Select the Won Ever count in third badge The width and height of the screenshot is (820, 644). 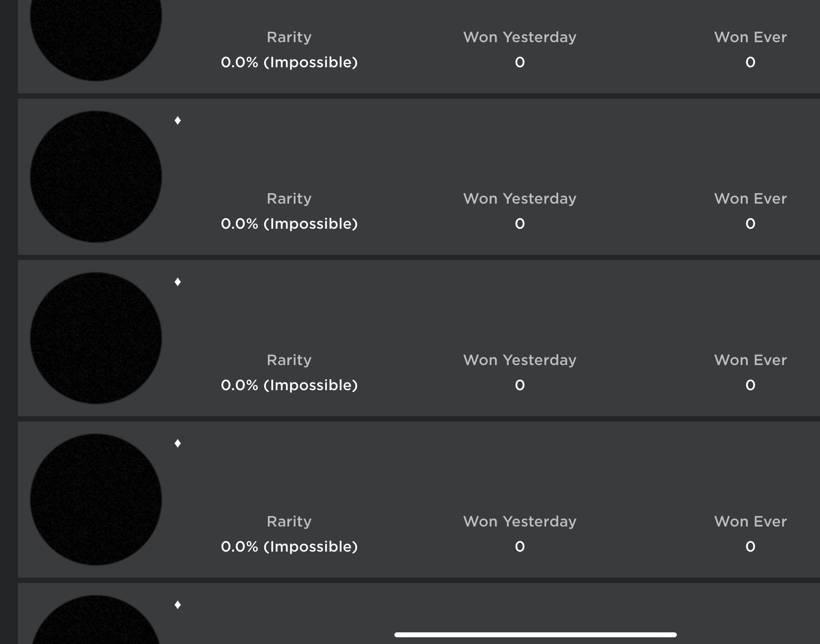(x=750, y=385)
